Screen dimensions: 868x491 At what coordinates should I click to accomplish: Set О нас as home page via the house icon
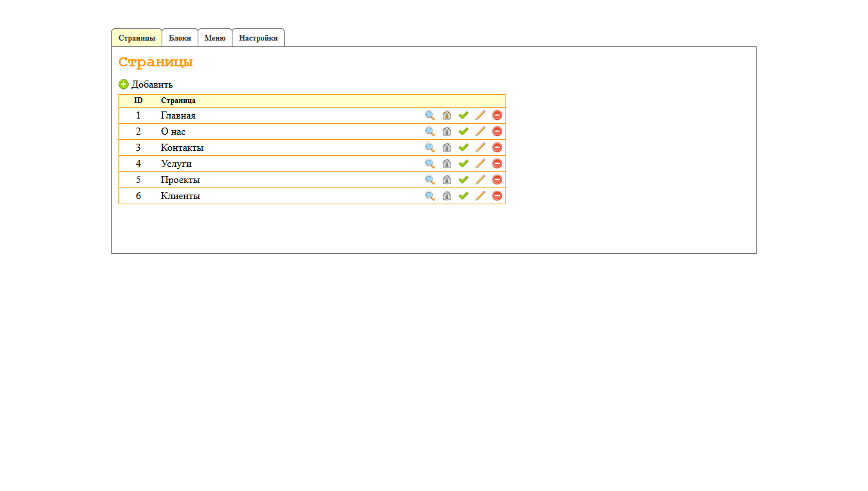pos(446,131)
